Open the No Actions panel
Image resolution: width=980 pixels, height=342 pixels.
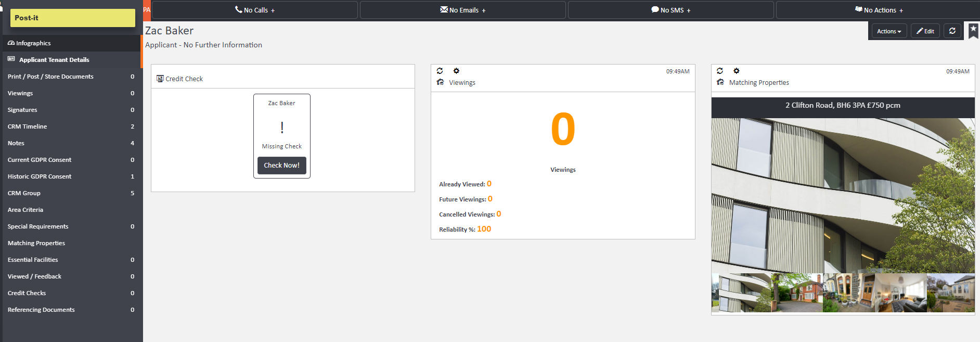(x=879, y=10)
